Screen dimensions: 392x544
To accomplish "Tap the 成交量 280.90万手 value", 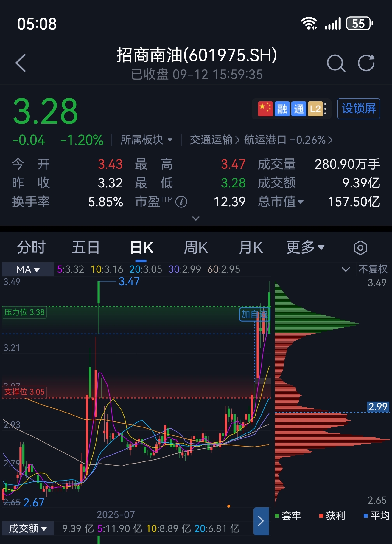I will coord(347,164).
